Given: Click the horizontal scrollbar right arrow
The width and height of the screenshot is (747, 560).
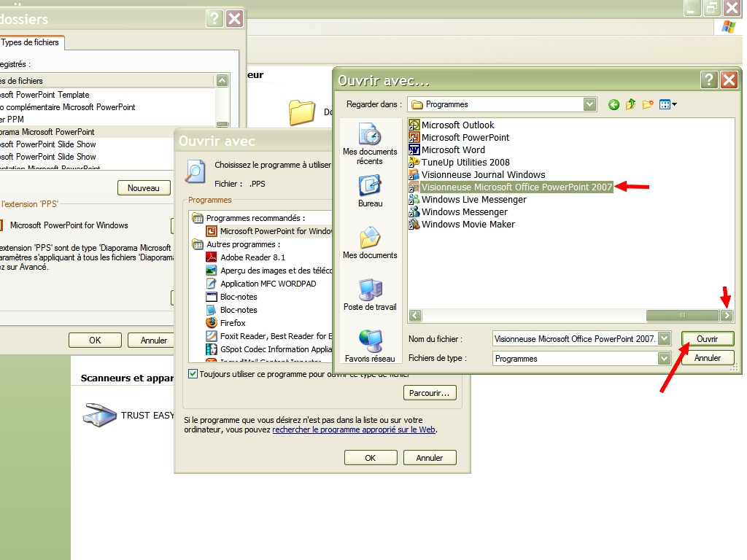Looking at the screenshot, I should (x=727, y=315).
